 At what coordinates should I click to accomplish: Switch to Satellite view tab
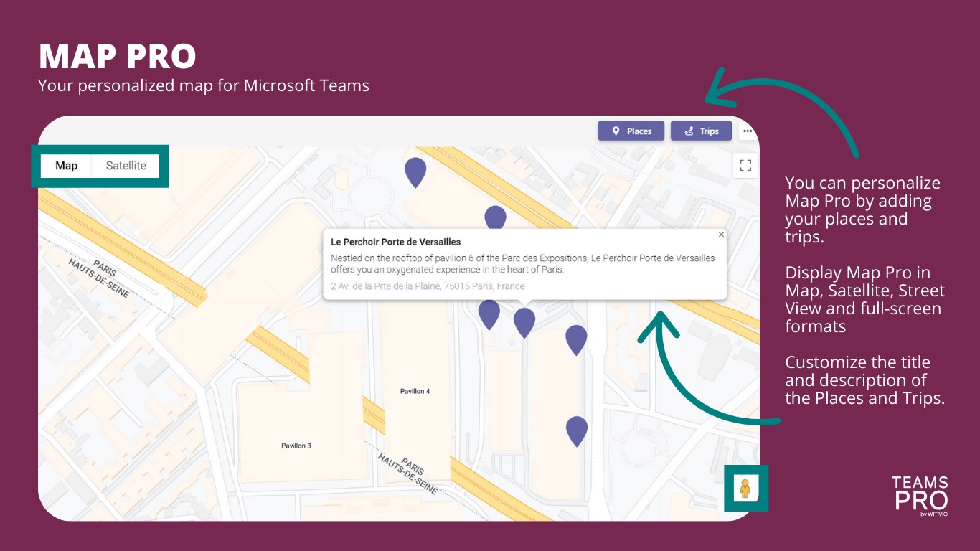coord(126,166)
